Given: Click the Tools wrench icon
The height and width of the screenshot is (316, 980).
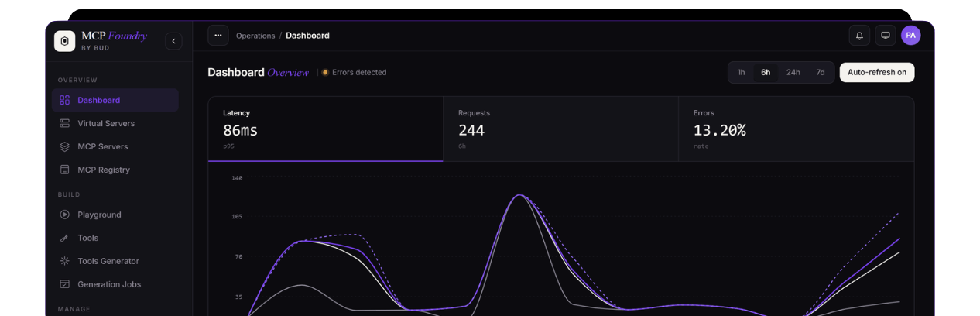Looking at the screenshot, I should [x=65, y=238].
